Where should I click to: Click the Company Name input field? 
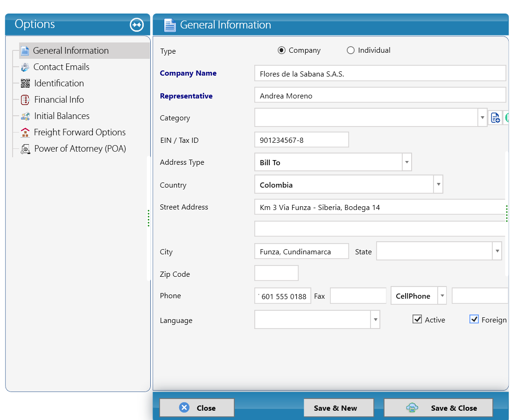tap(380, 73)
